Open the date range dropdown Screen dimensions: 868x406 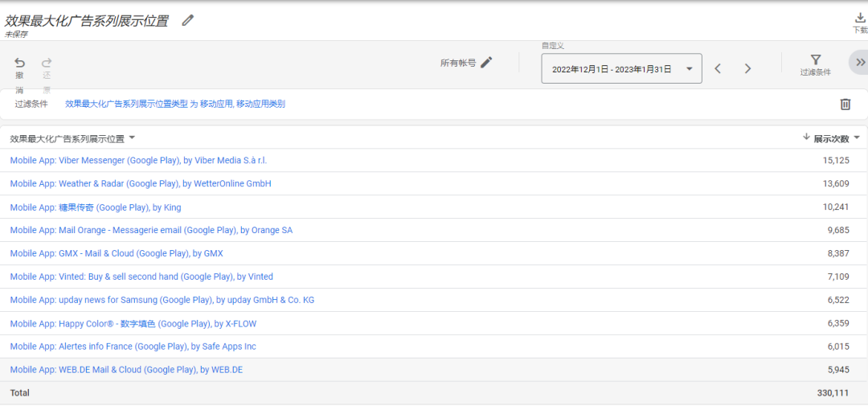[x=621, y=68]
